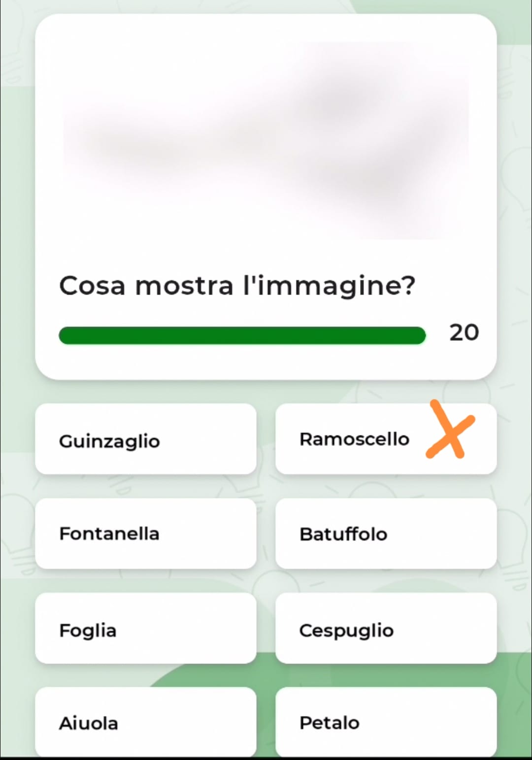Click the middle of the green timer bar
The height and width of the screenshot is (760, 532).
coord(242,335)
